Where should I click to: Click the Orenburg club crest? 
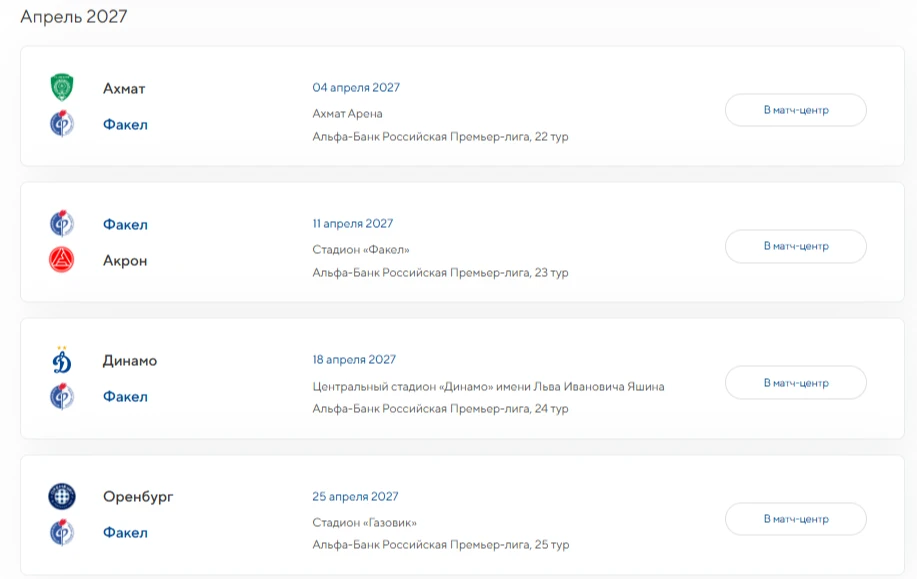point(61,497)
